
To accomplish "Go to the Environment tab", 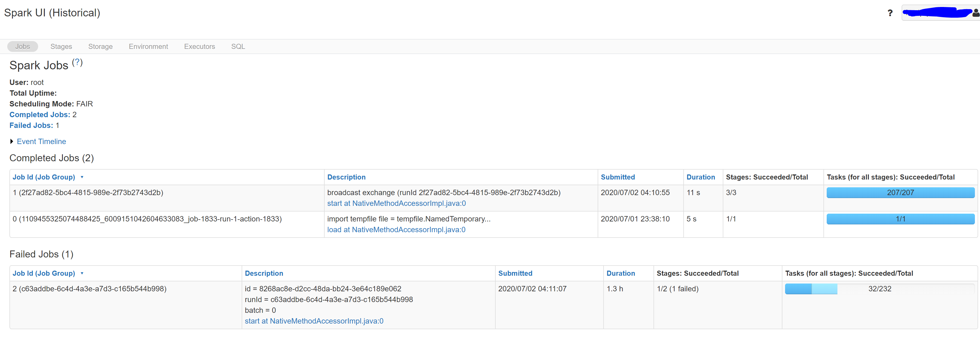I will 148,46.
